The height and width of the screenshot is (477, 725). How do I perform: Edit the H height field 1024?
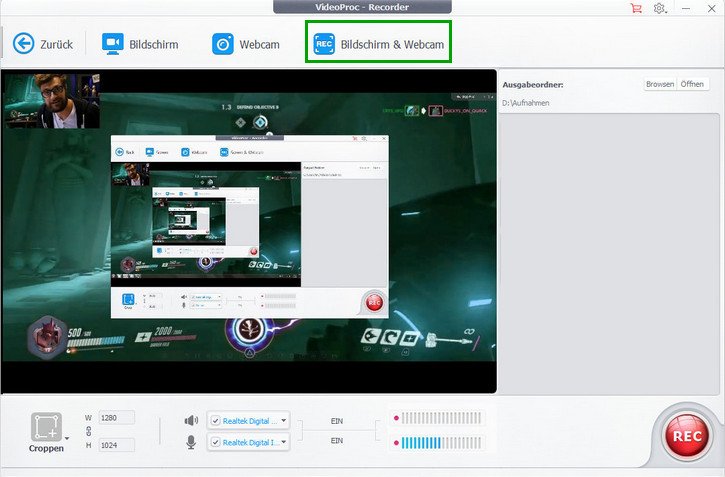[x=117, y=445]
